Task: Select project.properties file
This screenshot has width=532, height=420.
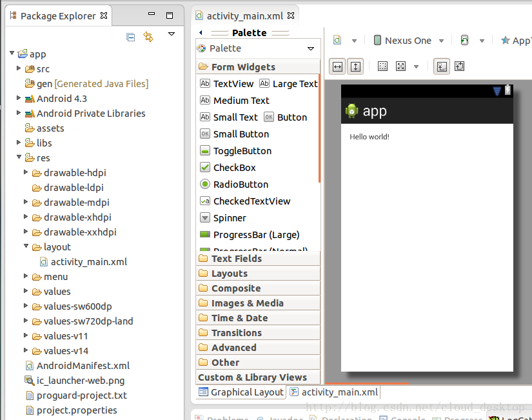Action: coord(72,410)
